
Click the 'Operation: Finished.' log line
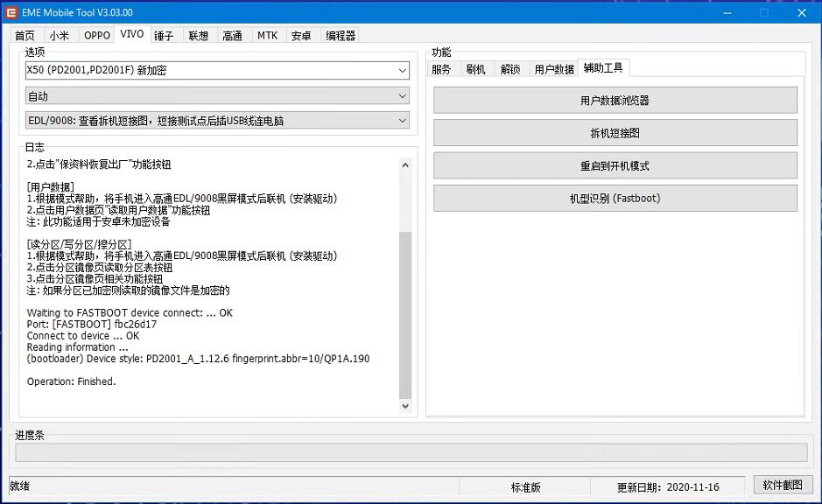71,381
